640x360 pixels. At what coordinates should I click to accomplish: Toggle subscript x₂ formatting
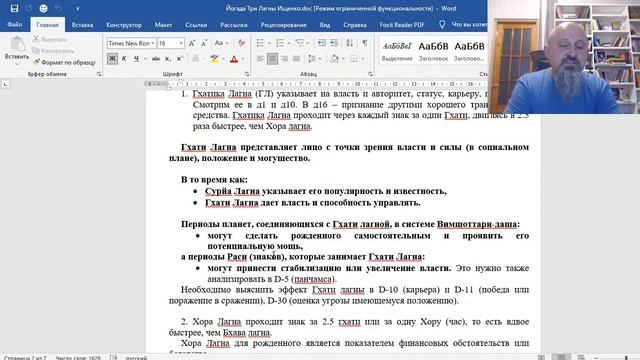(x=167, y=59)
